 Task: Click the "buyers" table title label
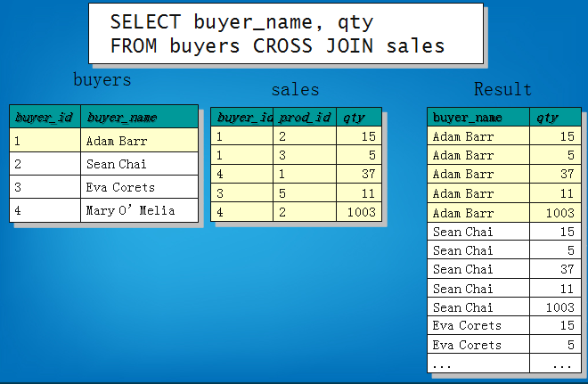point(102,80)
